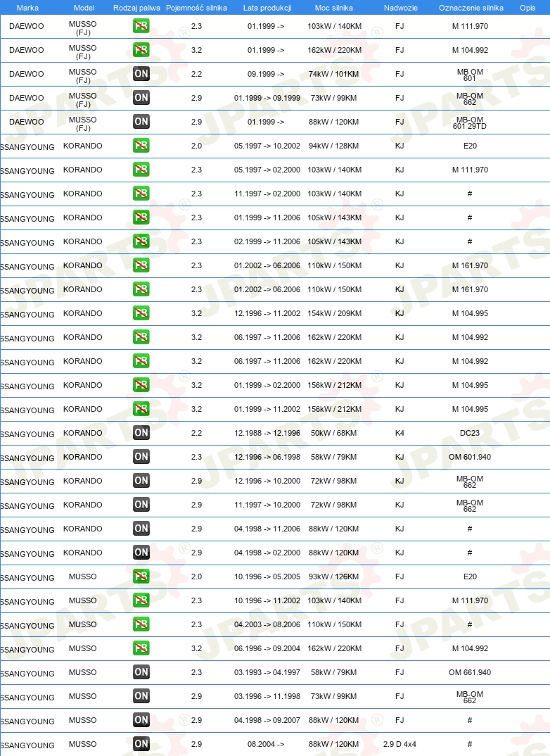Click petrol icon for Musso 10.1996 -> 11.2002

(x=141, y=600)
